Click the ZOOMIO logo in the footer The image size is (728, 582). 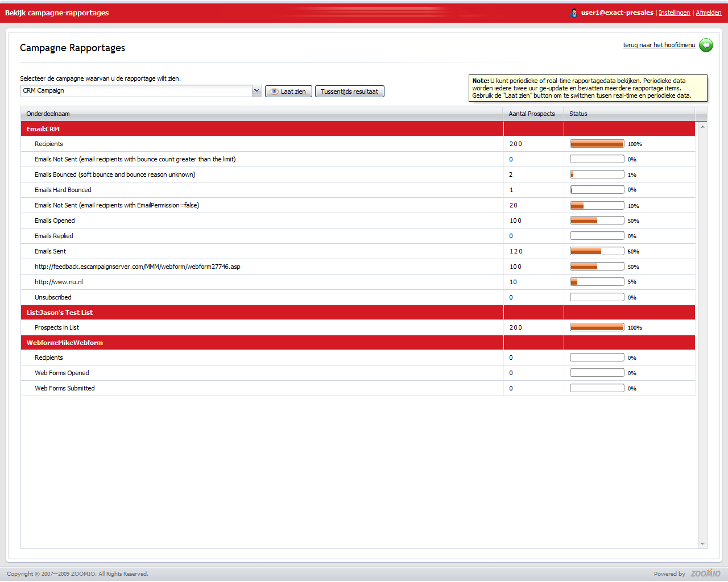pos(705,573)
